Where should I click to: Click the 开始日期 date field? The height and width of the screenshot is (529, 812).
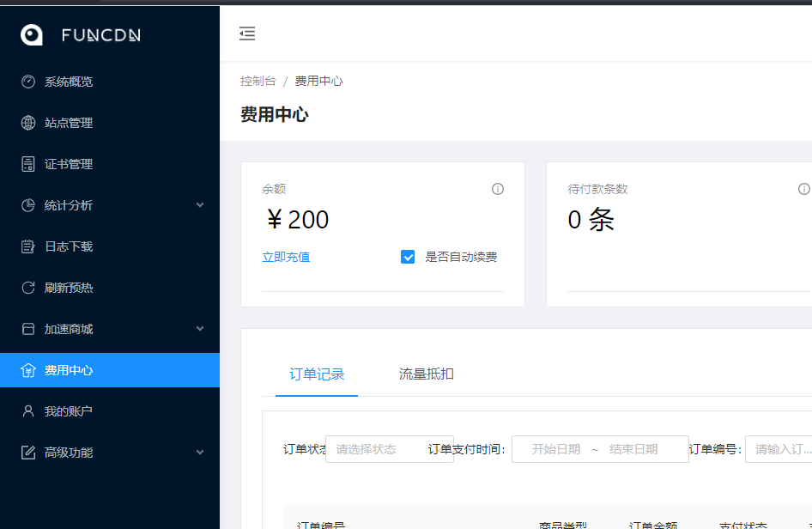coord(555,449)
